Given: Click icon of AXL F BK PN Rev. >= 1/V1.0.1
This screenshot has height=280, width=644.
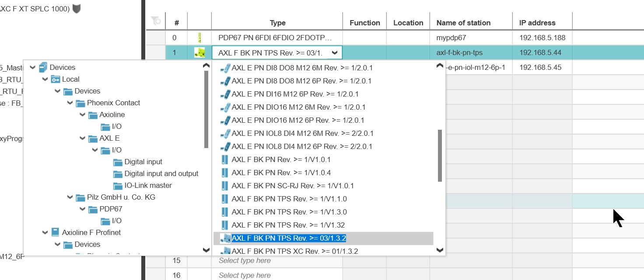Looking at the screenshot, I should click(225, 159).
